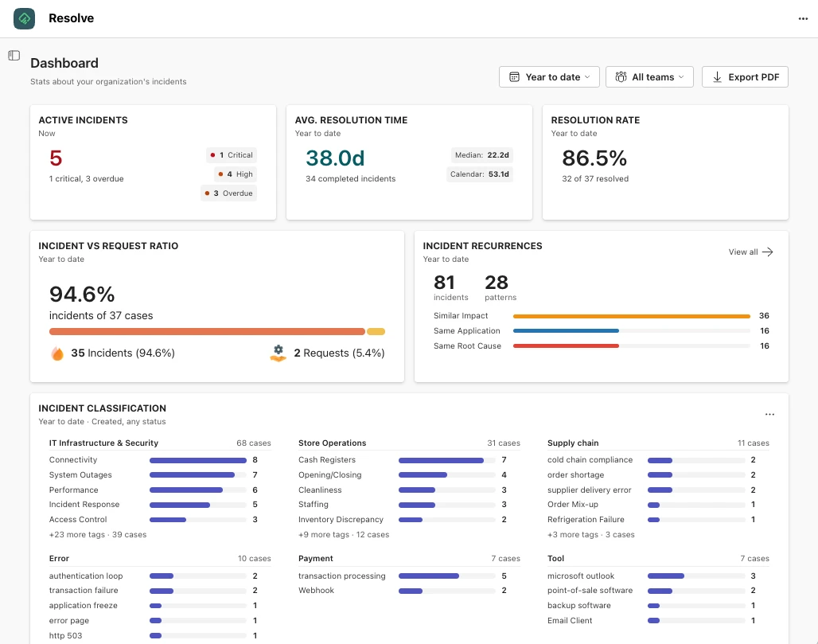Click the Similar Impact orange bar
The width and height of the screenshot is (818, 644).
[631, 316]
